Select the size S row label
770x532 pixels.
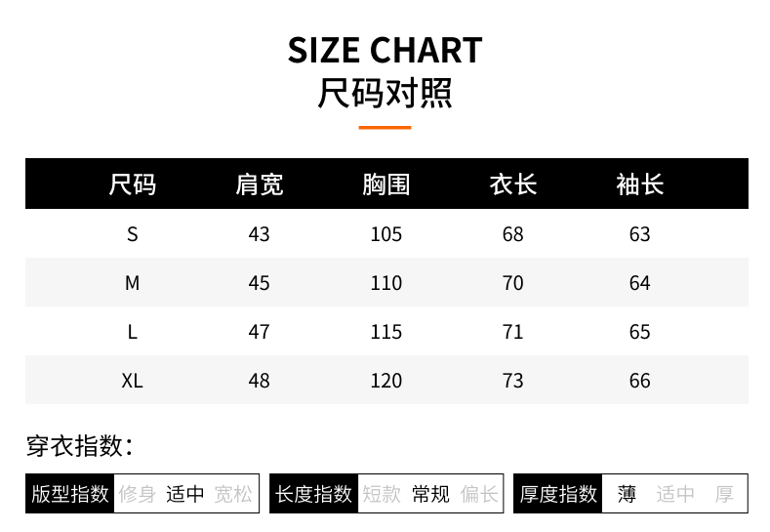click(x=133, y=234)
